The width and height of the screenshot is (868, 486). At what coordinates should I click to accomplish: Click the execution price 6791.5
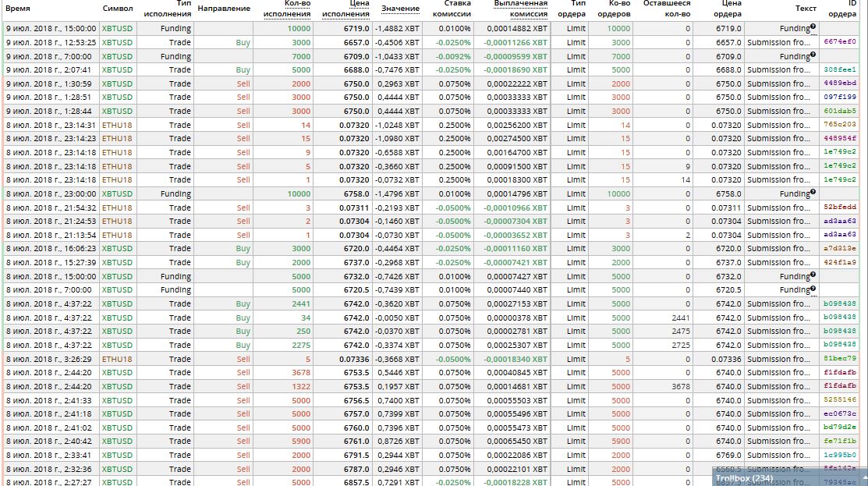[356, 455]
